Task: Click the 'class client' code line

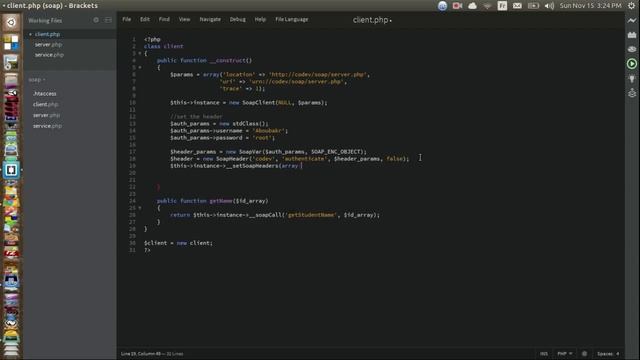Action: coord(163,47)
